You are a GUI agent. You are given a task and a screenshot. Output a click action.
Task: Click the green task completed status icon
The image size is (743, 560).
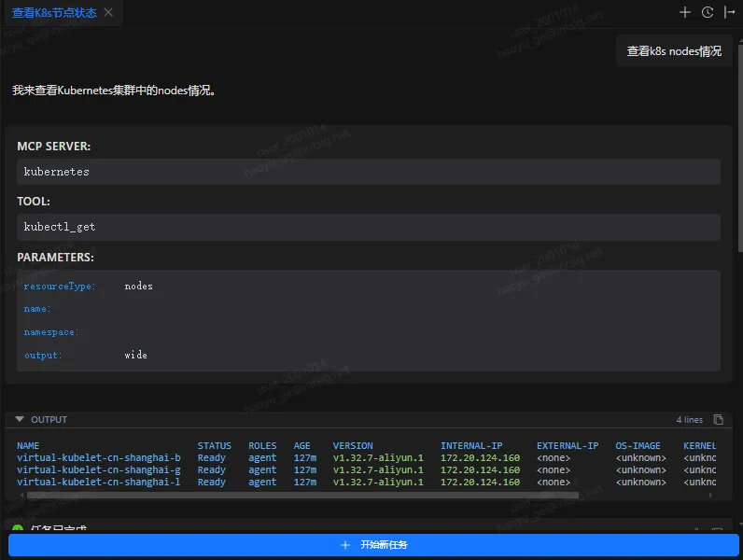coord(18,528)
